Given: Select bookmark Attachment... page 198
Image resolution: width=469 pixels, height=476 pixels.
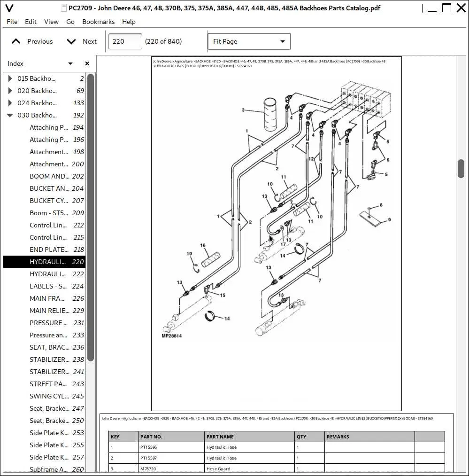Looking at the screenshot, I should pyautogui.click(x=44, y=152).
